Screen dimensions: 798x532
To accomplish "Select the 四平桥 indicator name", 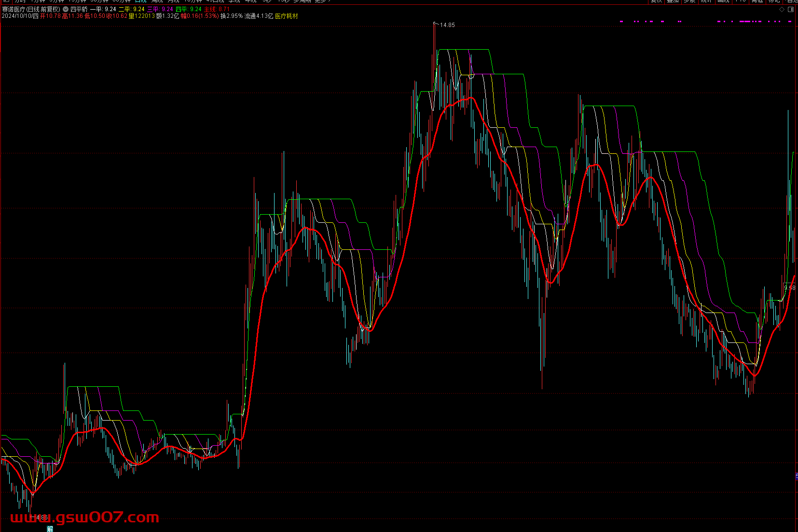I will click(79, 9).
